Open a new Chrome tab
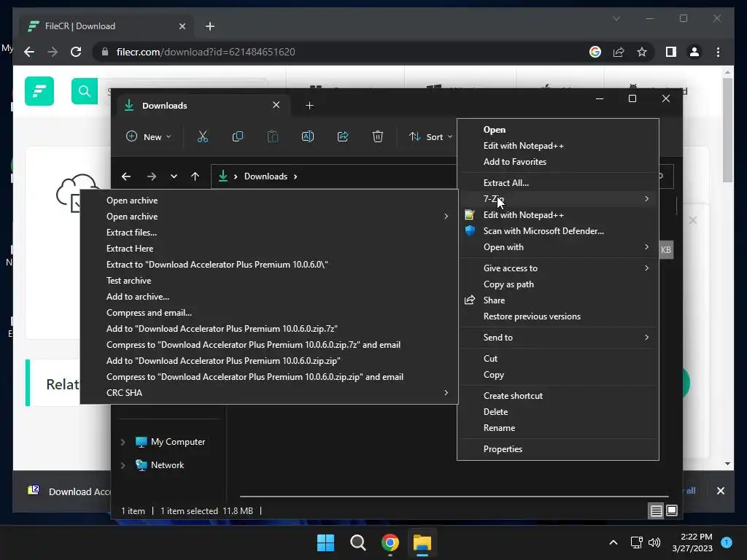747x560 pixels. point(210,26)
